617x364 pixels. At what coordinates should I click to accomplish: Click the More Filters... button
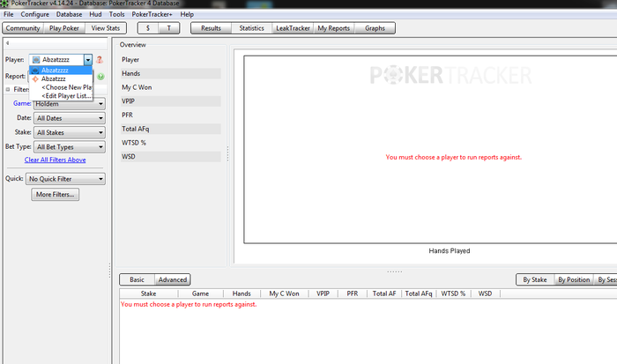55,195
